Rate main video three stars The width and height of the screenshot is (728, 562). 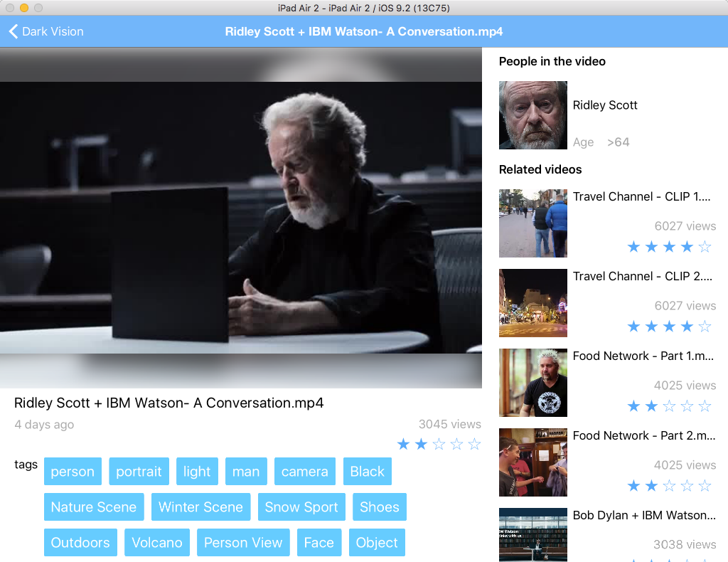439,445
